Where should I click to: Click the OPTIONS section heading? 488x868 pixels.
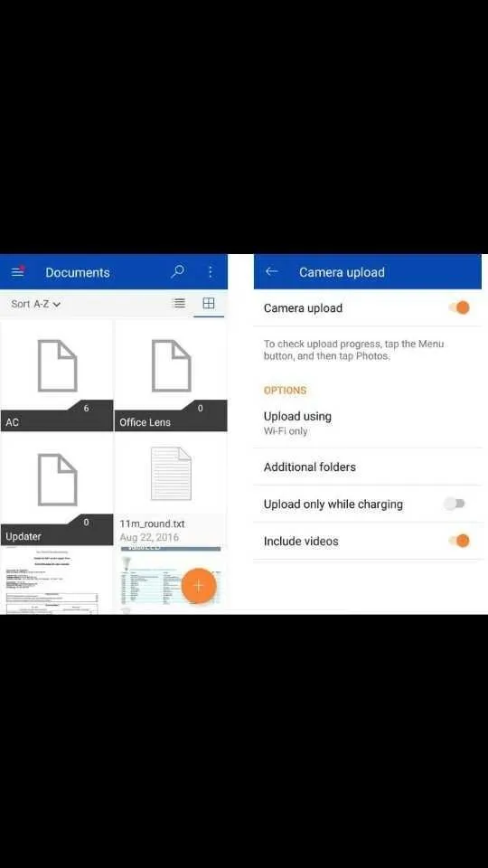click(285, 391)
